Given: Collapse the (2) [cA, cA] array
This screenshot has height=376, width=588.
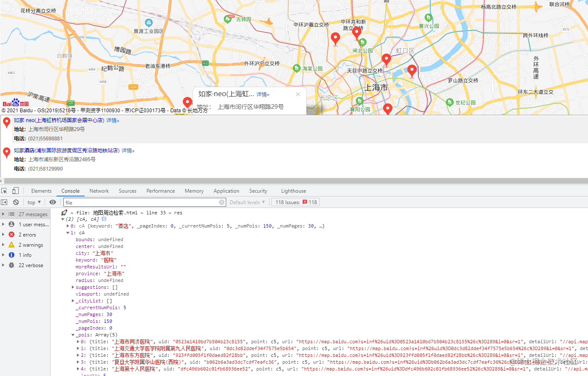Looking at the screenshot, I should coord(63,219).
